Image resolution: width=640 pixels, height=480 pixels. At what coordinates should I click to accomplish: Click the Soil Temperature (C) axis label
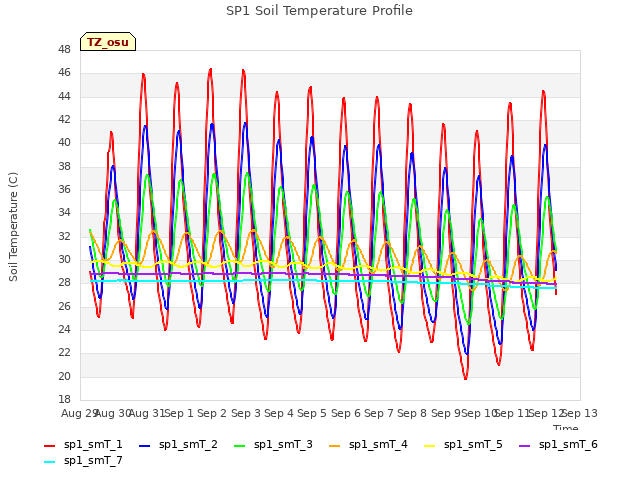13,227
